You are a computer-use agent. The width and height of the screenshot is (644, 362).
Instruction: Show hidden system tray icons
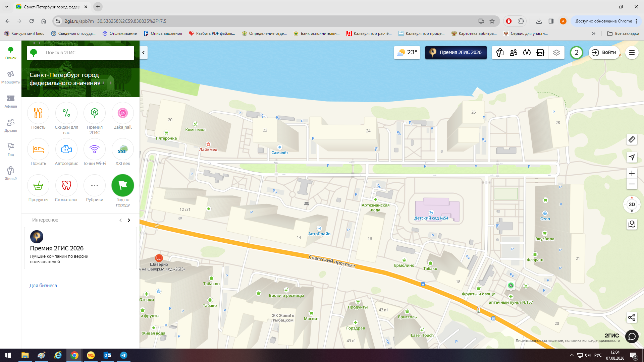coord(572,355)
